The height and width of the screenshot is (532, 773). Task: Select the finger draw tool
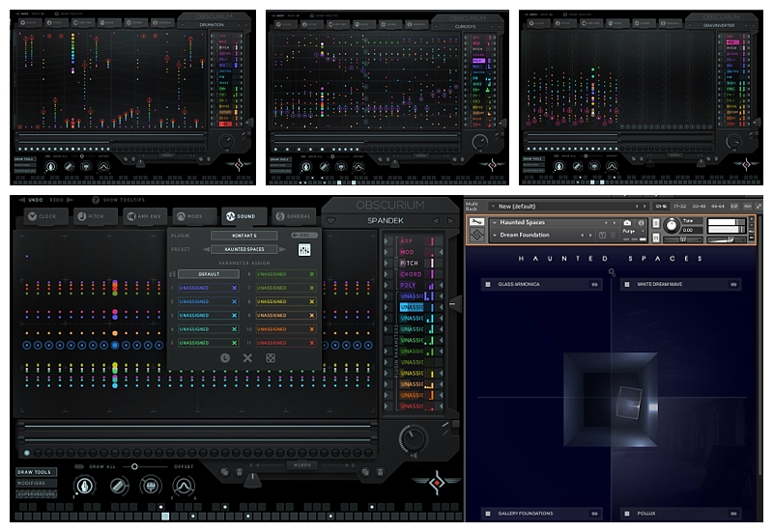[85, 487]
